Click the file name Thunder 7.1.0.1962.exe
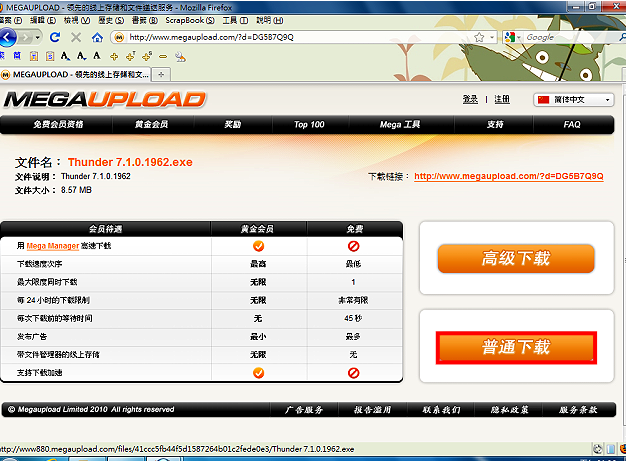This screenshot has width=626, height=466. pyautogui.click(x=130, y=162)
